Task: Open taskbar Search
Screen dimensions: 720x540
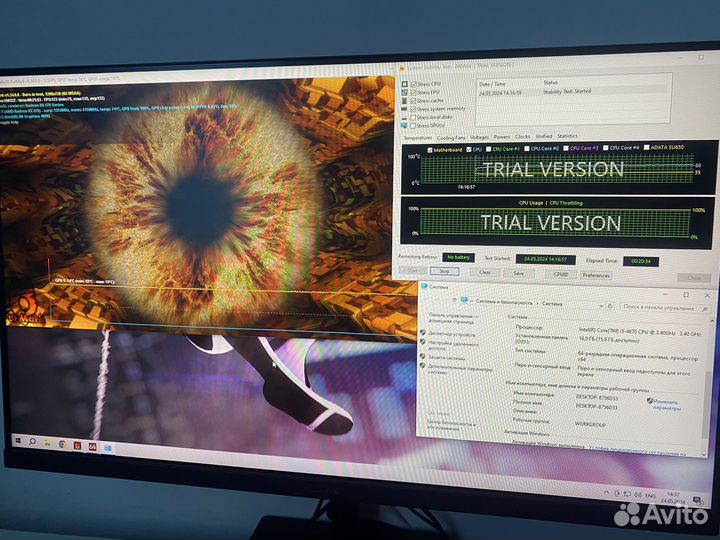Action: [x=33, y=442]
